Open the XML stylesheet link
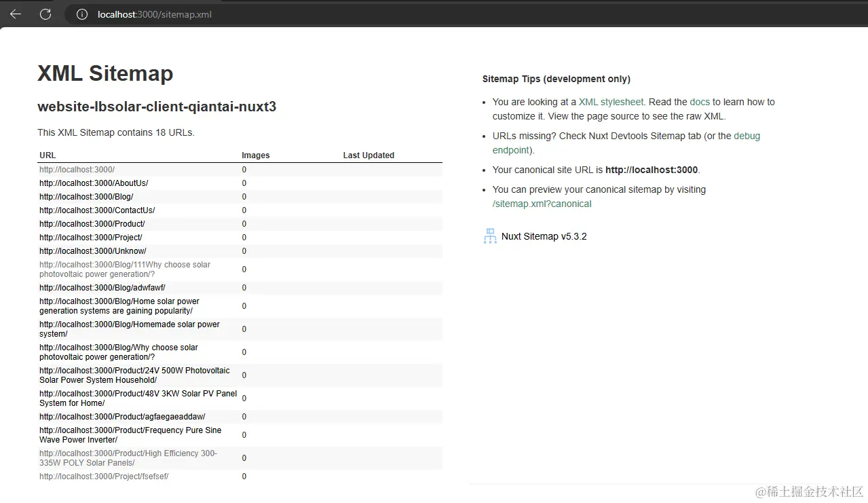868x503 pixels. click(x=611, y=102)
